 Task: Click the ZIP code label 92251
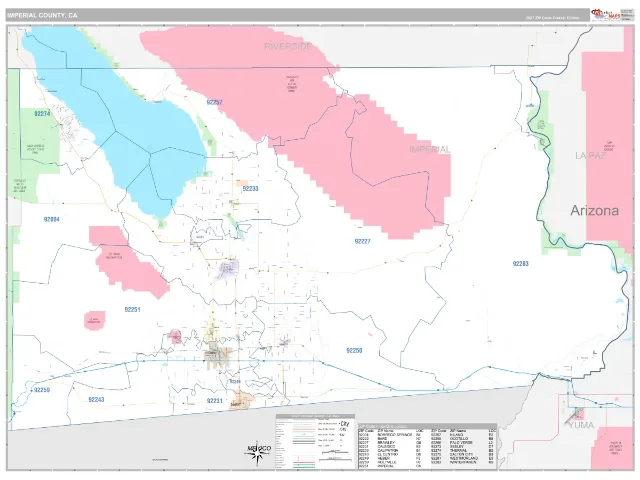[x=132, y=310]
